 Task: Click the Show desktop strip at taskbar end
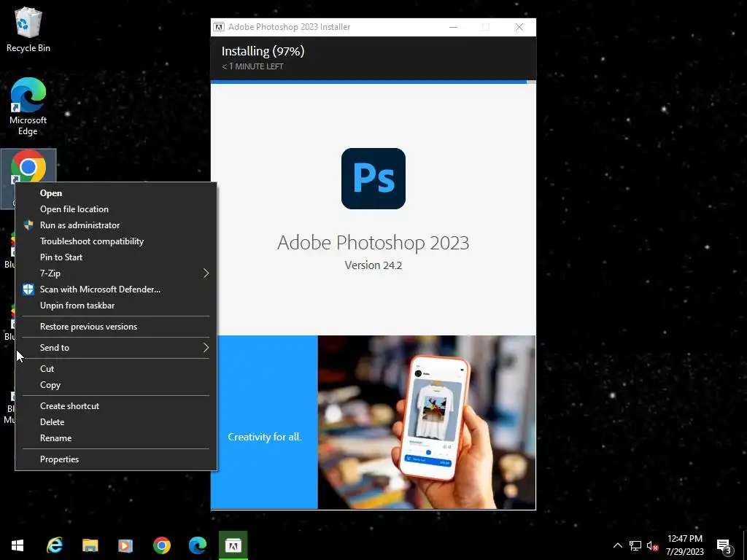[745, 545]
